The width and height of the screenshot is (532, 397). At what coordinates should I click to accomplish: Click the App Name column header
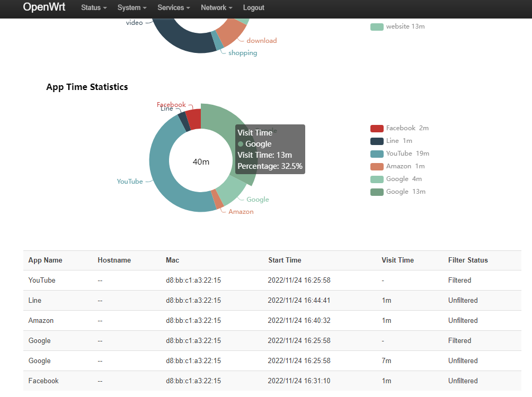(45, 260)
